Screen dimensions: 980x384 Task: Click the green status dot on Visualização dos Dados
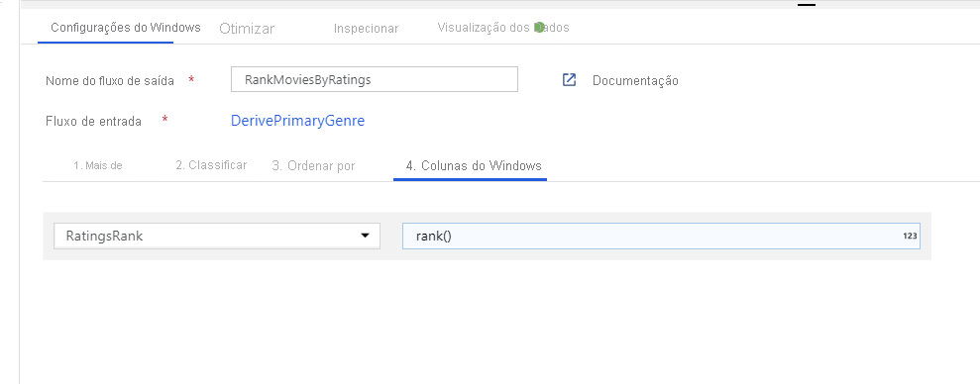539,28
